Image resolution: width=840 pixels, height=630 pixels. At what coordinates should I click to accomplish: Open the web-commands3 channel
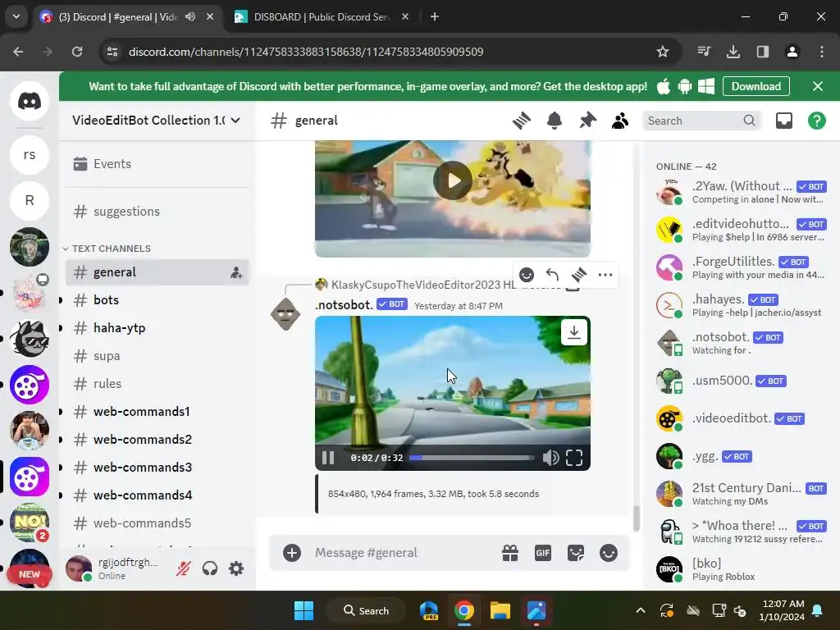click(157, 467)
